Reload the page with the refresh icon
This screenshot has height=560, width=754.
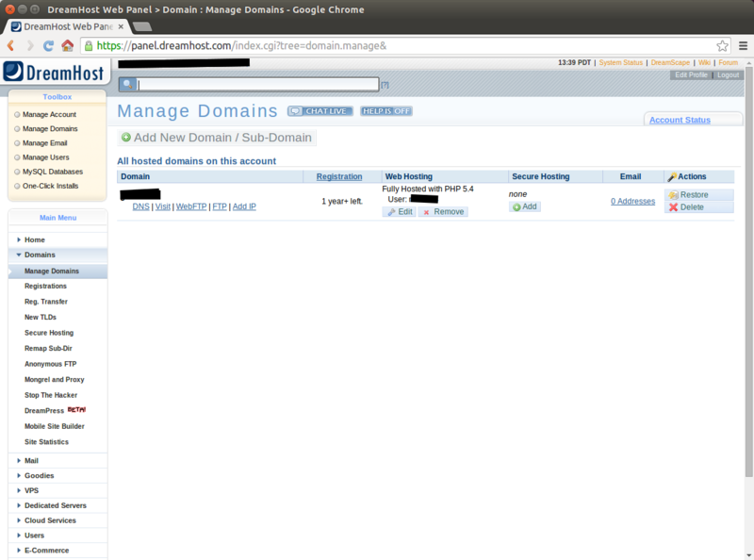click(49, 45)
